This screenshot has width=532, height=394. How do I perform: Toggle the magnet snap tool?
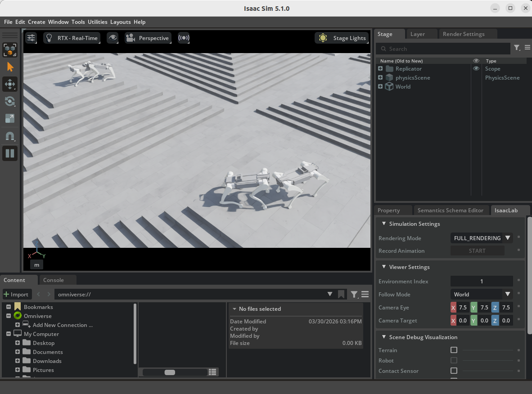point(10,136)
